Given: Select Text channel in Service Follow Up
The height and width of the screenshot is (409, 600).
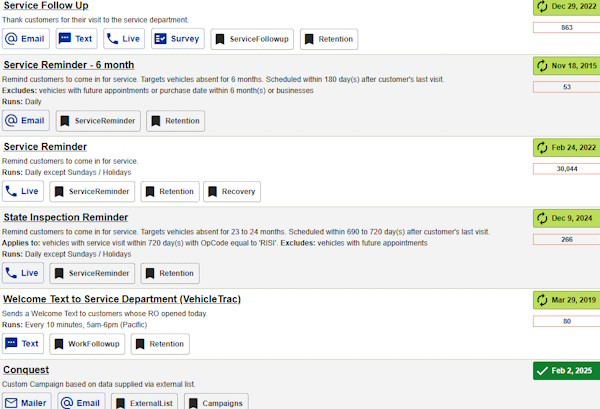Looking at the screenshot, I should 76,39.
